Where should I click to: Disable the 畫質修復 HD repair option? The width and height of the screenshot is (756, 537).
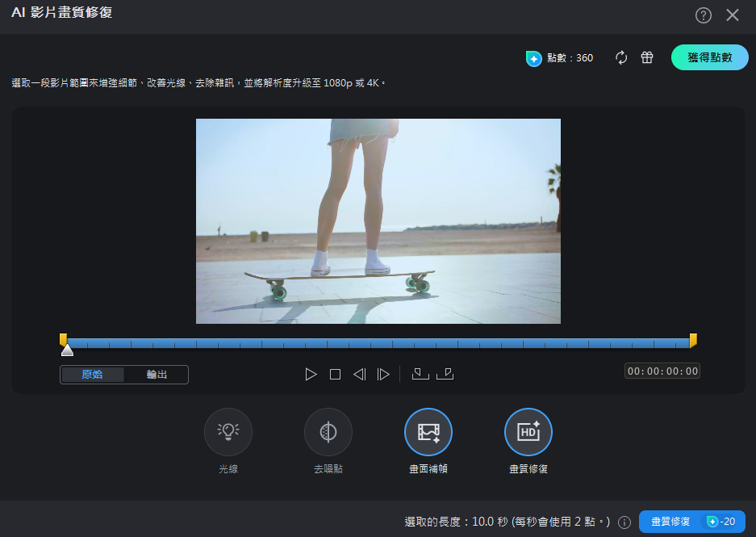click(x=528, y=431)
